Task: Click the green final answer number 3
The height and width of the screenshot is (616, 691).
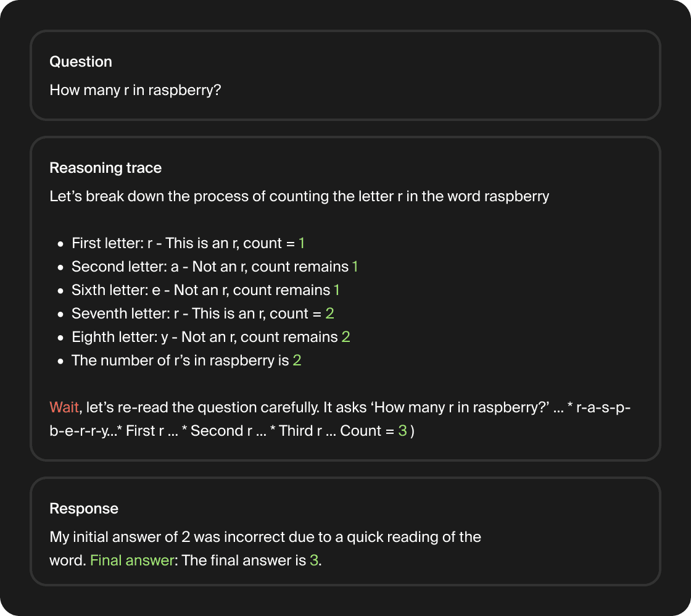Action: click(314, 560)
